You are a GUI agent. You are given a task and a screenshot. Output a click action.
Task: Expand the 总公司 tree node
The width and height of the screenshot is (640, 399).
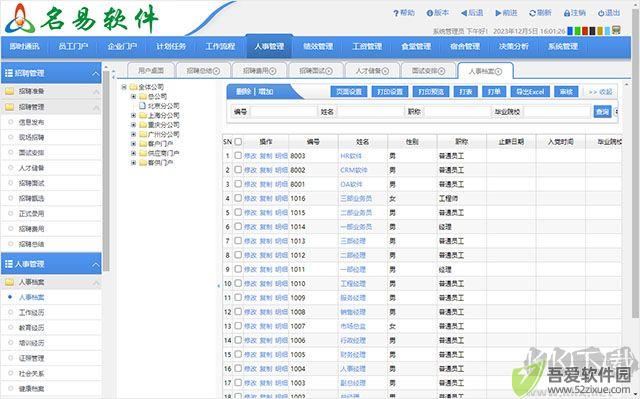pyautogui.click(x=133, y=97)
